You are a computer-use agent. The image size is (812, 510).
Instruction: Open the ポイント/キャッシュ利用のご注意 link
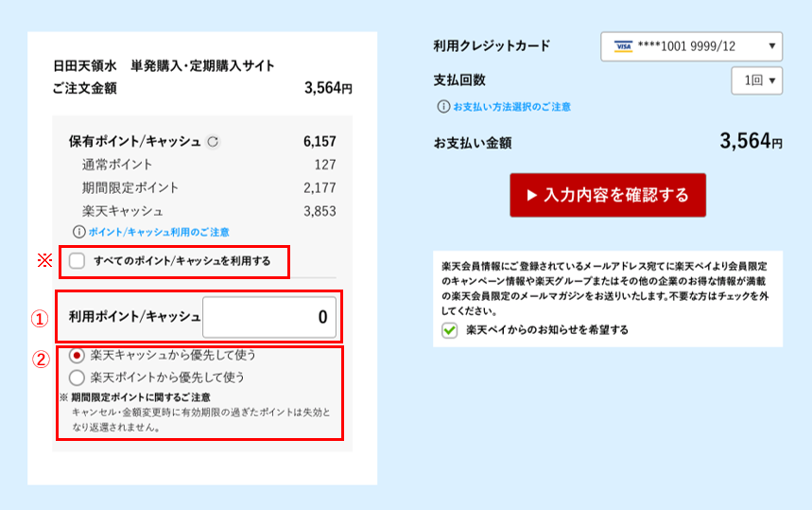pos(159,232)
